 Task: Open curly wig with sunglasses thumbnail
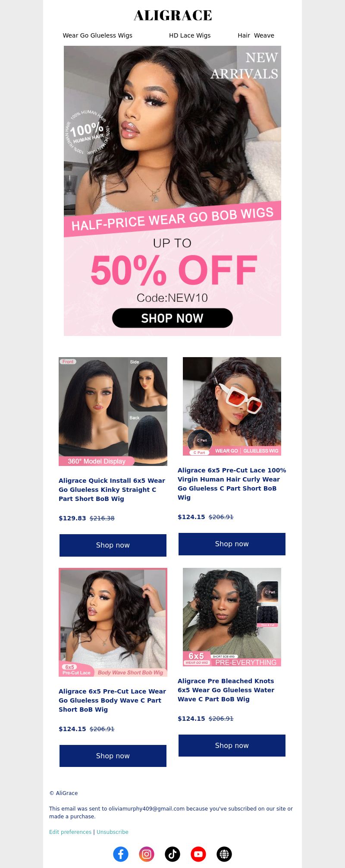tap(232, 406)
